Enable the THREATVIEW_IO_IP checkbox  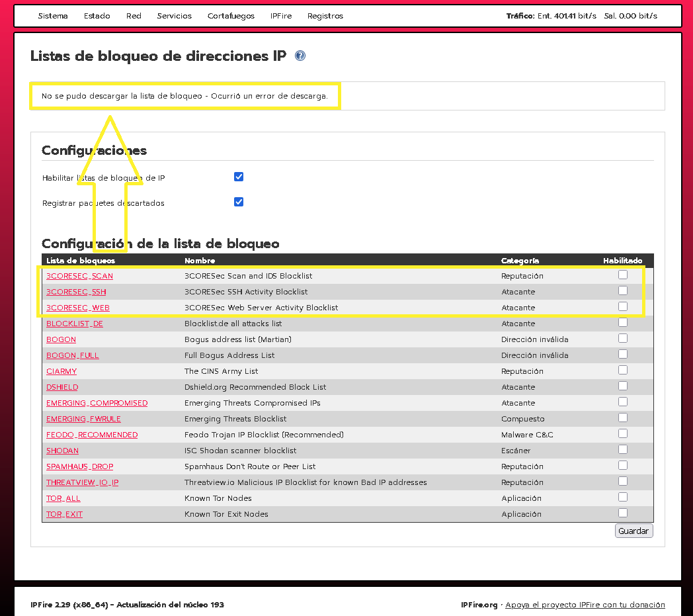pos(623,482)
